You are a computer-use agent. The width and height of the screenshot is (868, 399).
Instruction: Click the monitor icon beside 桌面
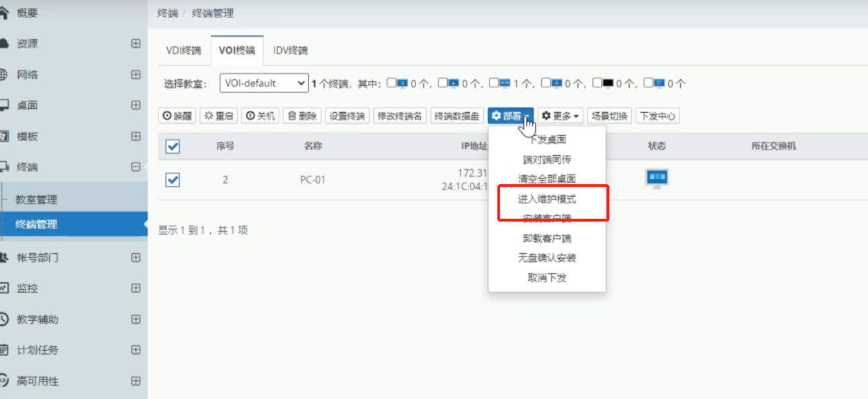coord(4,105)
